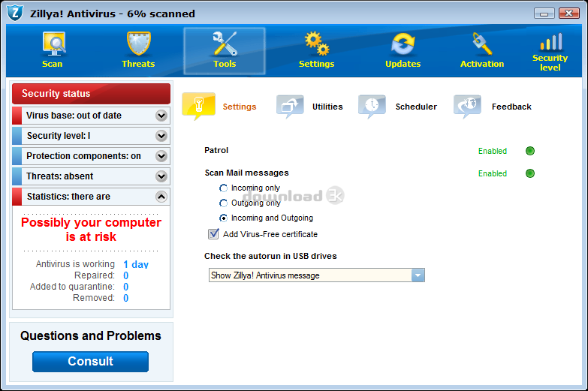Open the Threats shield icon

(139, 44)
